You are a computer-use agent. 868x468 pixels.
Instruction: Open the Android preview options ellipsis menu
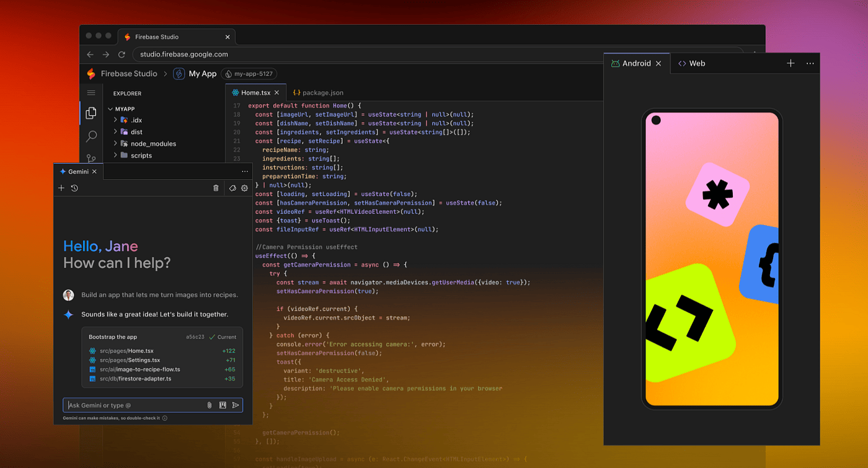810,63
